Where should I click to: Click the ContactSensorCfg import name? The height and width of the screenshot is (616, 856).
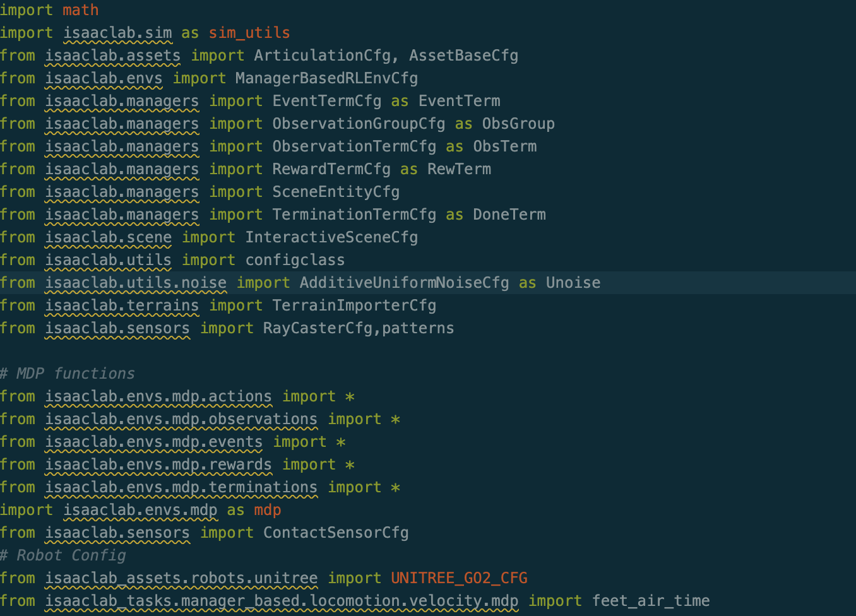336,533
